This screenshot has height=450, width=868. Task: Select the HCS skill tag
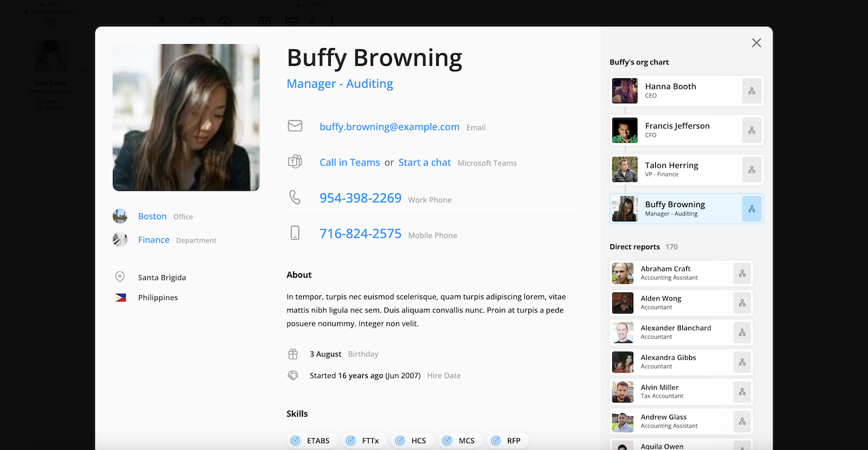point(412,440)
